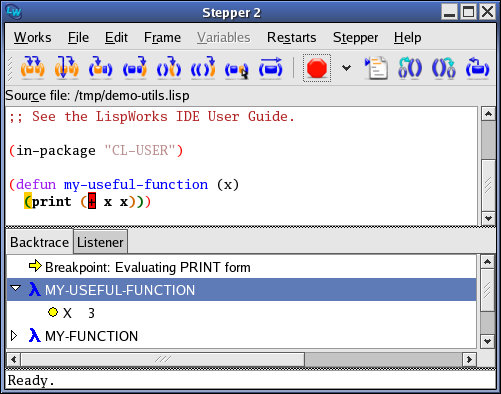This screenshot has width=501, height=394.
Task: Click 'my-useful-function' in the defun line
Action: pos(136,184)
